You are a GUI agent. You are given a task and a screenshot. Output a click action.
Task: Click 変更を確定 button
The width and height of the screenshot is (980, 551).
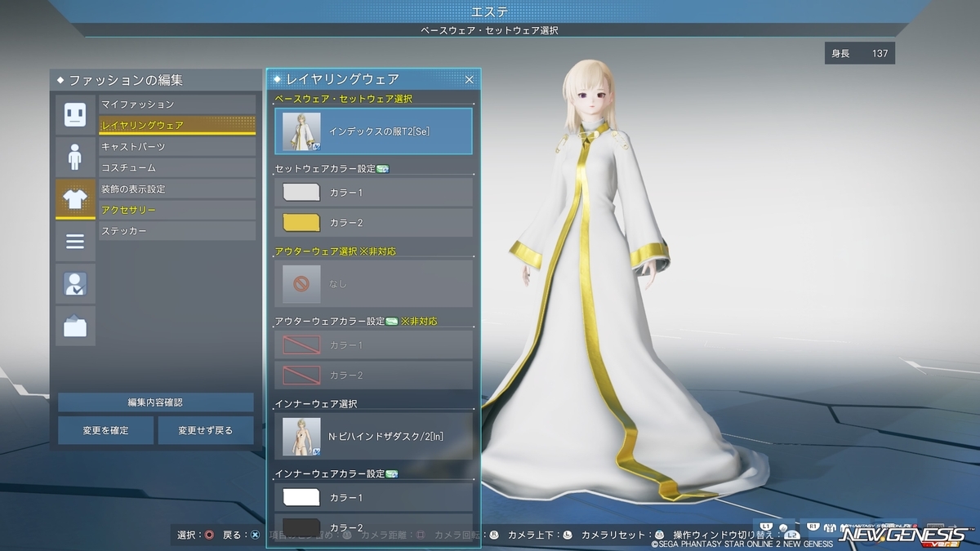pos(105,430)
